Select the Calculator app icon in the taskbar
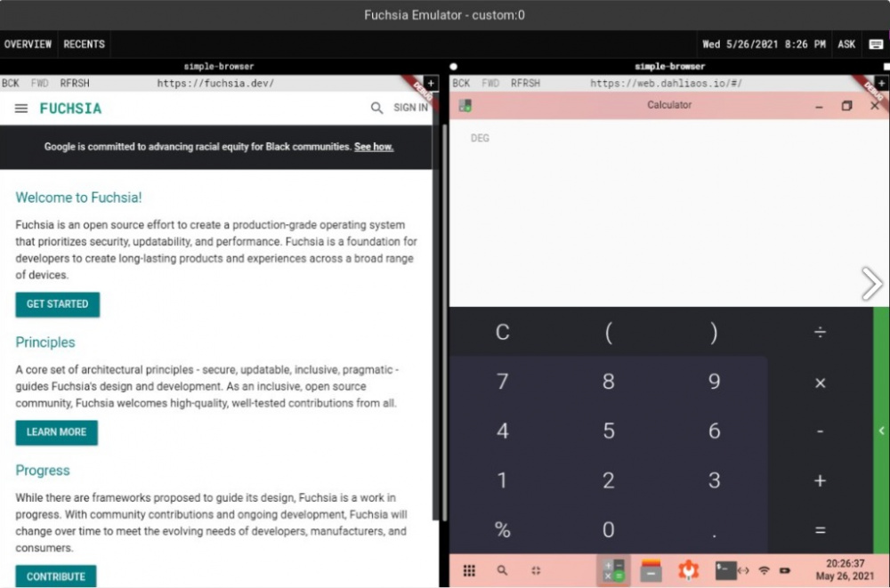890x588 pixels. click(613, 570)
